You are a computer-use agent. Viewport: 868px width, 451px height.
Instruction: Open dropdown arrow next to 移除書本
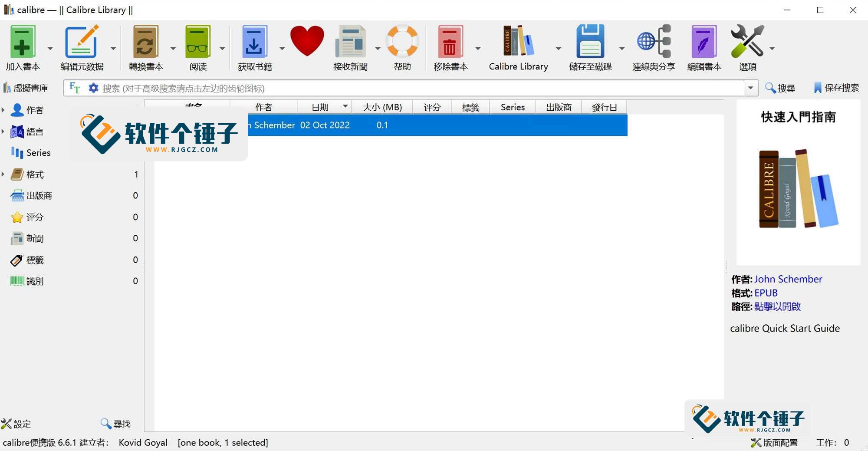(x=478, y=48)
